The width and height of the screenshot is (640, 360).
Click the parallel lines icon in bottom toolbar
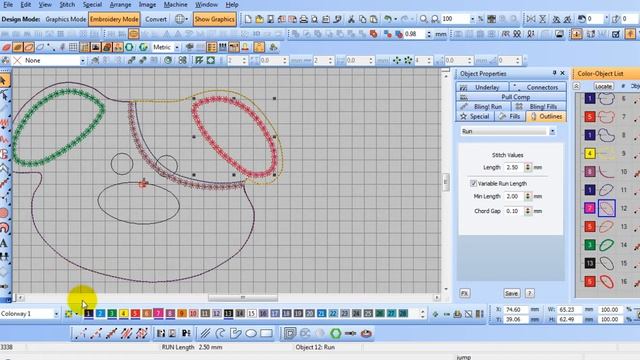pyautogui.click(x=205, y=333)
